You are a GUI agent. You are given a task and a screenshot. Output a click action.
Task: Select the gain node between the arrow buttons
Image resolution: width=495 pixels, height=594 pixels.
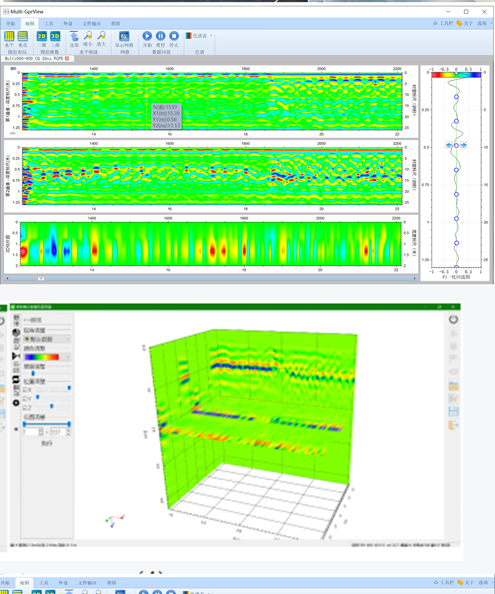(x=456, y=145)
